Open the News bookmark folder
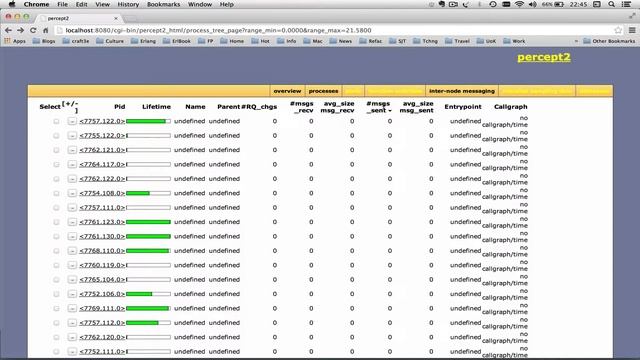The image size is (640, 360). (340, 41)
